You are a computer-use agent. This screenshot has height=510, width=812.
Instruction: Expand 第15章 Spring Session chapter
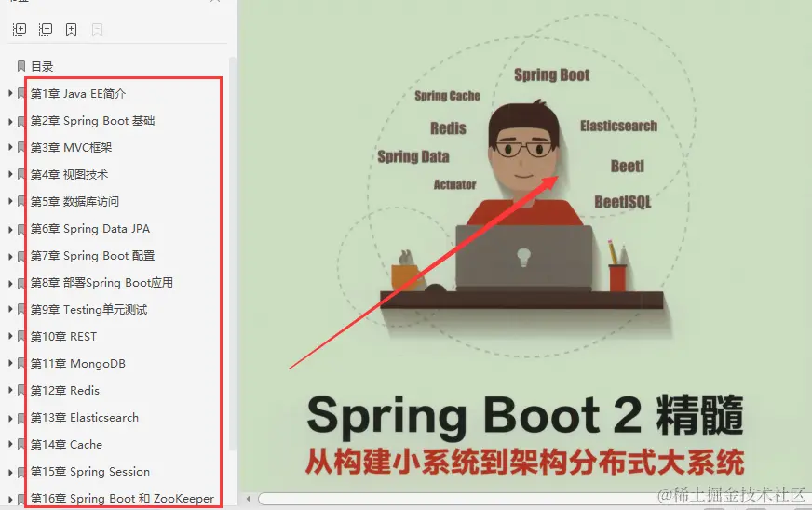click(10, 472)
